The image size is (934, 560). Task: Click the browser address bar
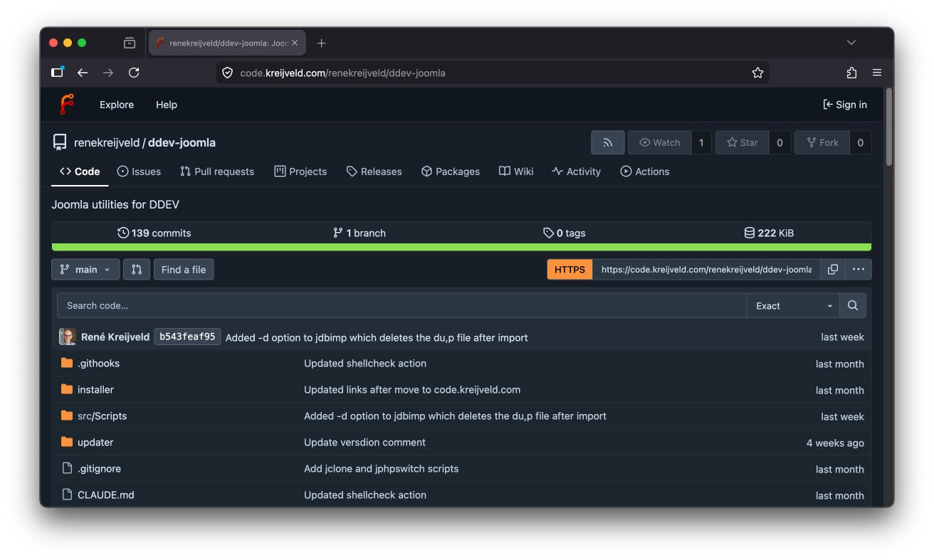(492, 73)
